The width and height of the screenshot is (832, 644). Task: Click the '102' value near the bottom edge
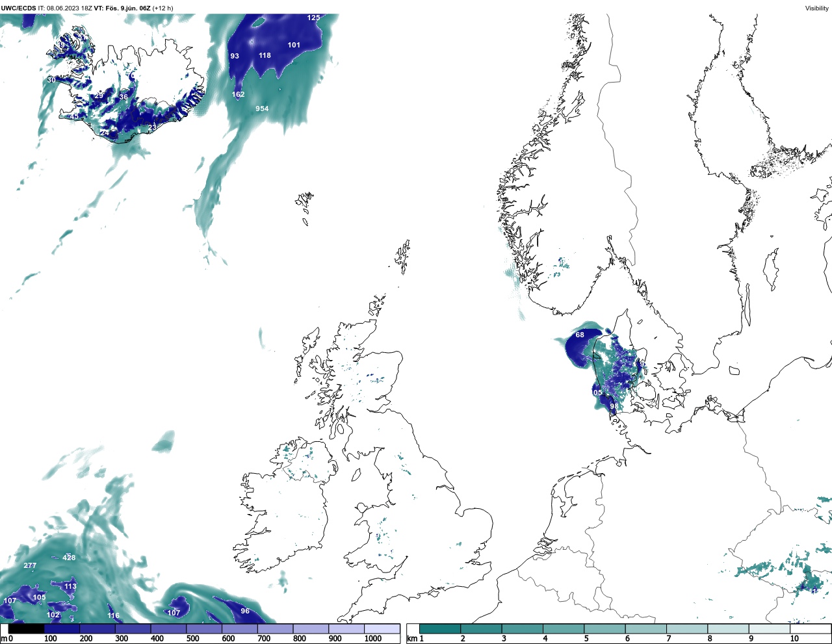pos(53,615)
